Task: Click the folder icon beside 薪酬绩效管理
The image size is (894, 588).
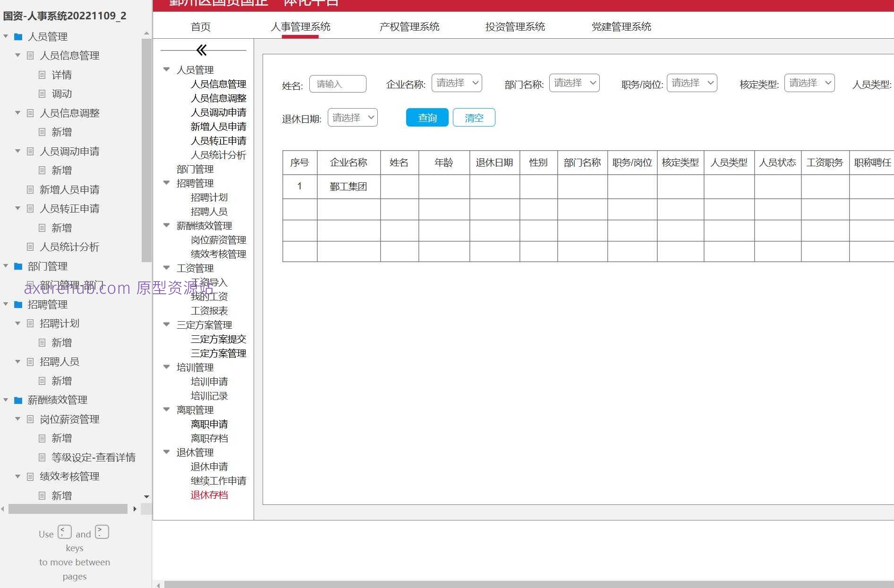Action: [x=18, y=400]
